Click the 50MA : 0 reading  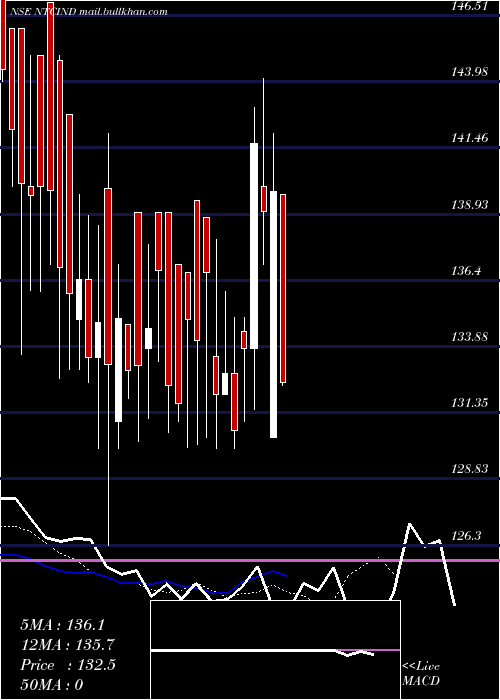click(x=52, y=685)
